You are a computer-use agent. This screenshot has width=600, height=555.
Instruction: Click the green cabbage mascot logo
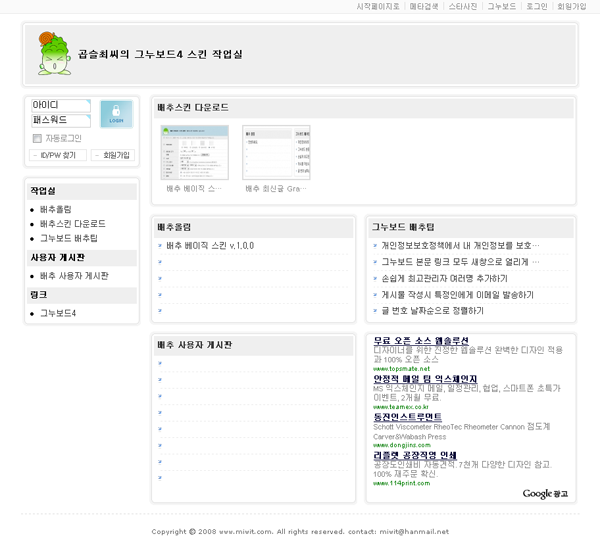tap(54, 53)
